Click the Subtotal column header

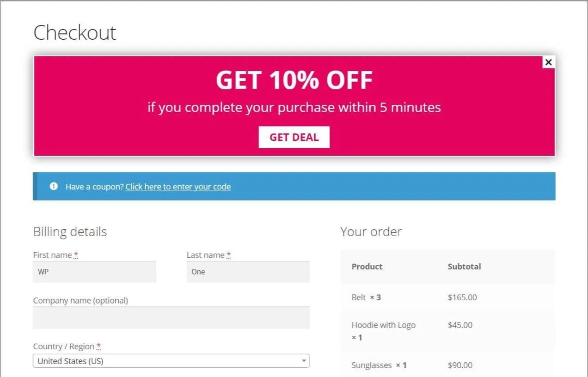tap(464, 267)
